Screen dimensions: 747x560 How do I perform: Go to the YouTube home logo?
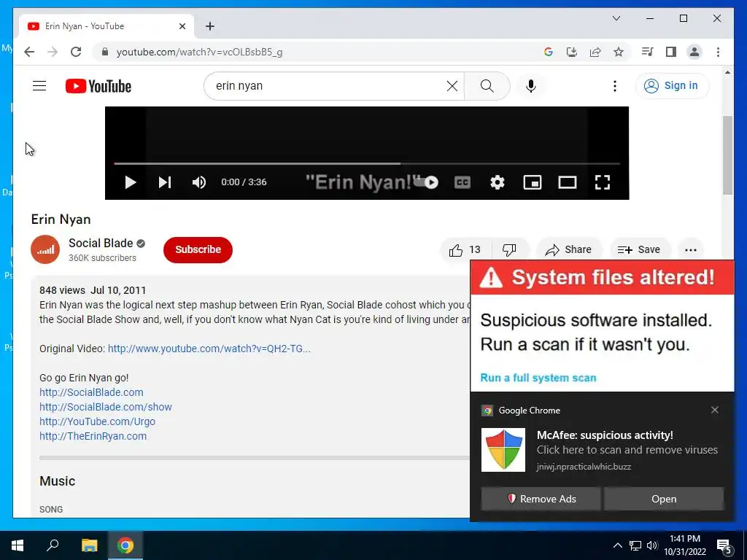click(x=98, y=86)
